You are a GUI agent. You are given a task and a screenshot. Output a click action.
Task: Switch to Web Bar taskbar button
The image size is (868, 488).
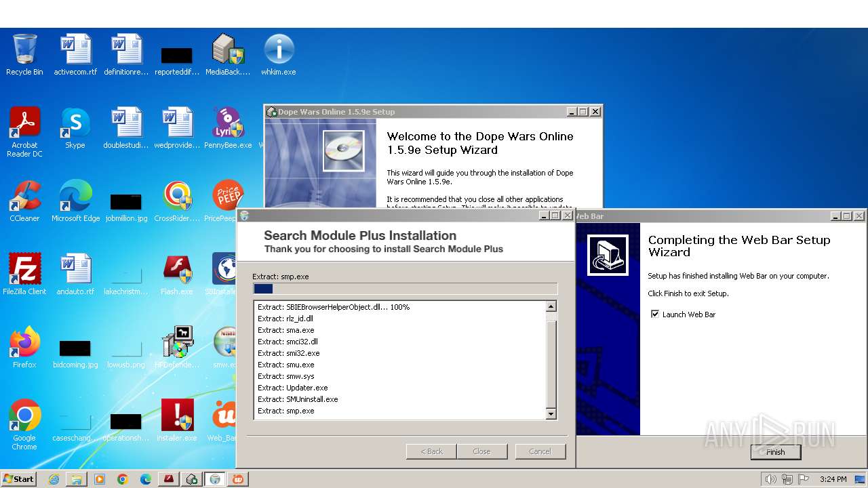pyautogui.click(x=238, y=479)
